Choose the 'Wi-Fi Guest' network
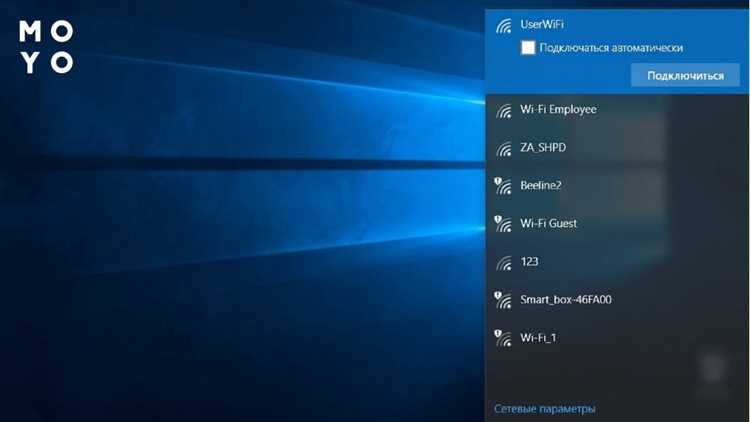Viewport: 750px width, 422px height. click(x=617, y=223)
